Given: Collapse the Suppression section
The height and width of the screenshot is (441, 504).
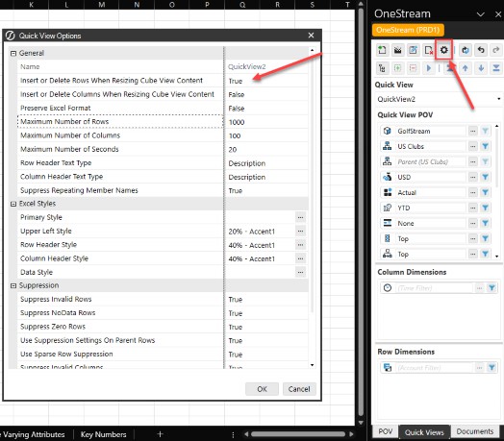Looking at the screenshot, I should pyautogui.click(x=13, y=286).
